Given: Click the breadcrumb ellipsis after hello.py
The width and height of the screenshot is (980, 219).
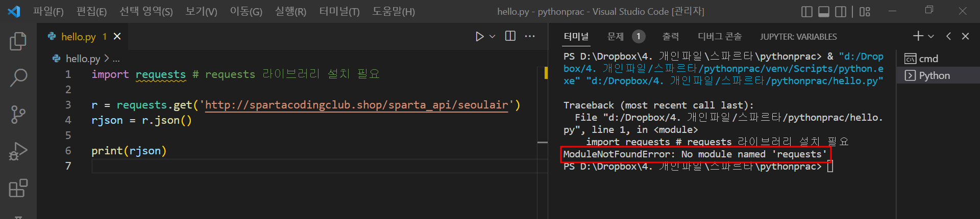Looking at the screenshot, I should tap(116, 59).
